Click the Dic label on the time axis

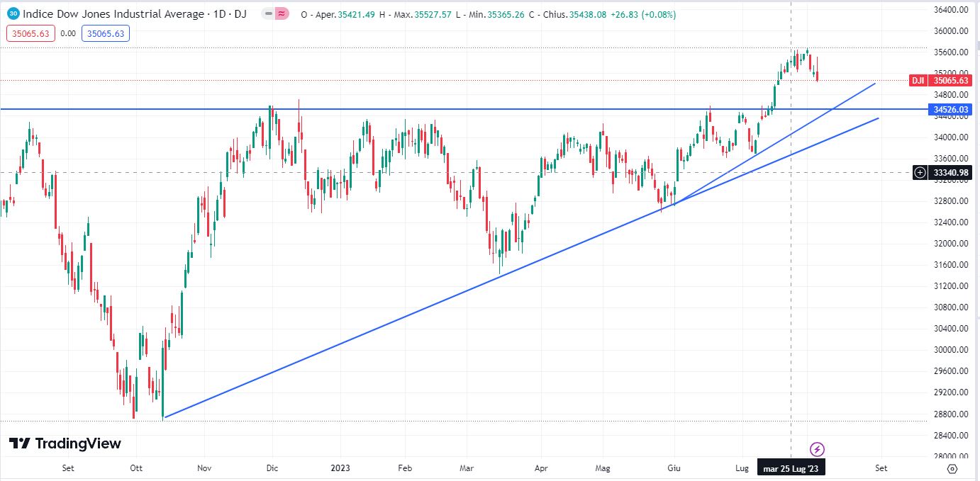(272, 468)
